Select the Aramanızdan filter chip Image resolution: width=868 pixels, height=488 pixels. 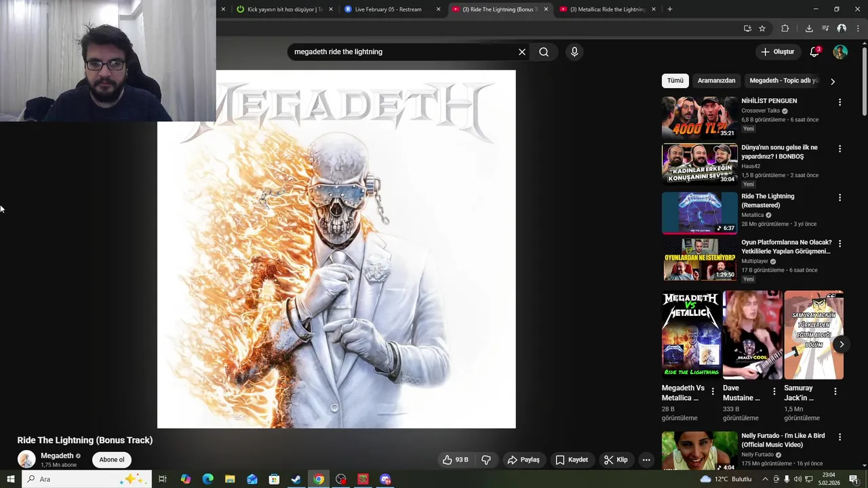[x=717, y=81]
